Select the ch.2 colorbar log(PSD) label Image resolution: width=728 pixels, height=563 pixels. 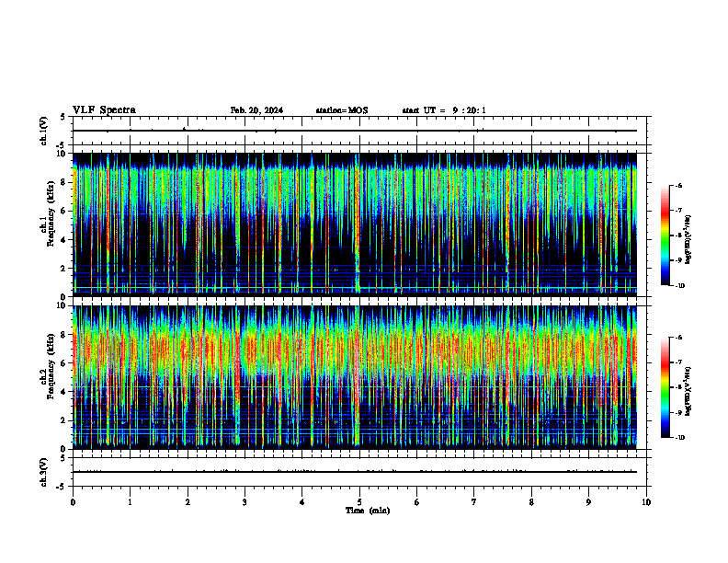[x=688, y=392]
